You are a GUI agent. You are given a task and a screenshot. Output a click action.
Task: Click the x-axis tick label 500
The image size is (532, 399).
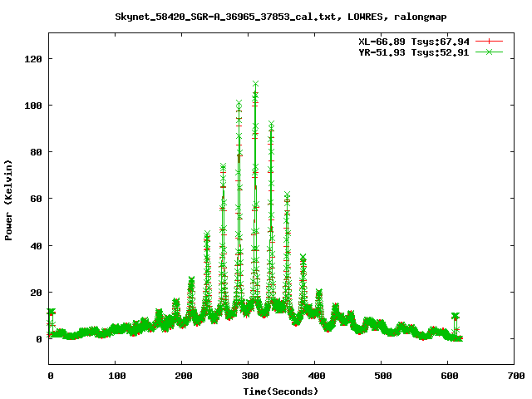[383, 376]
